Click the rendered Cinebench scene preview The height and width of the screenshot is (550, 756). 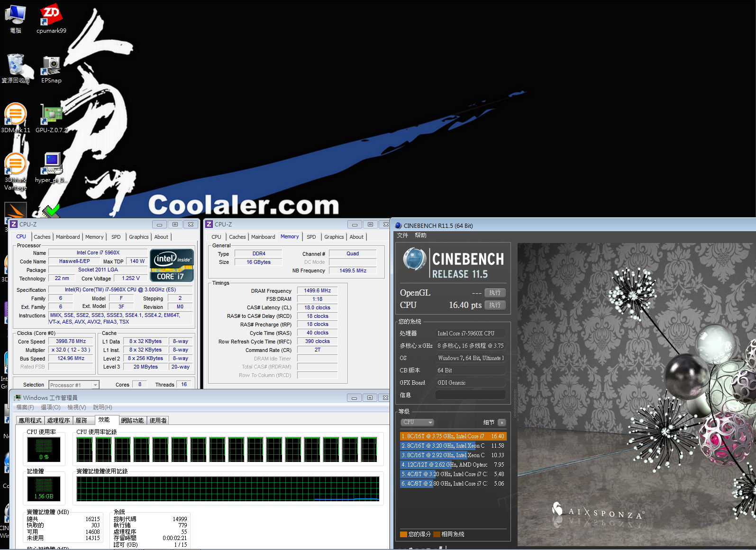pos(636,395)
